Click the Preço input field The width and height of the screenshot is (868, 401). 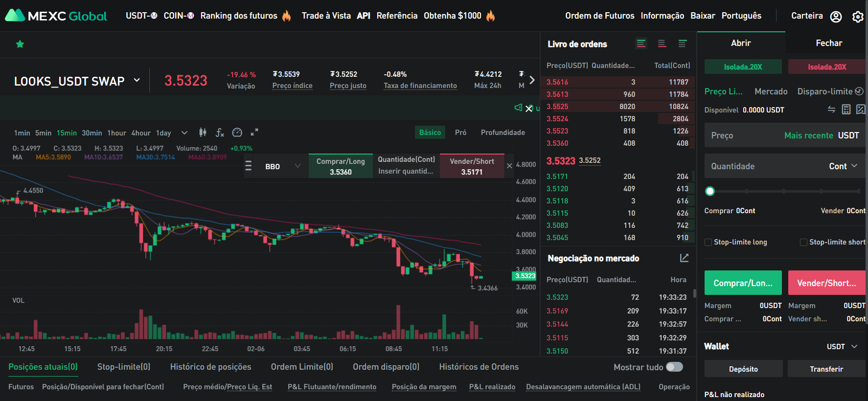click(785, 135)
